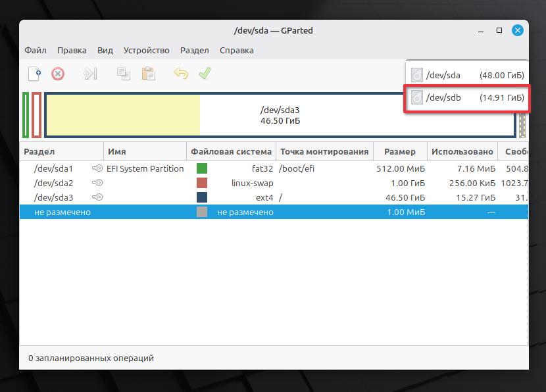
Task: Sort by Точка монтирования column header
Action: 324,152
